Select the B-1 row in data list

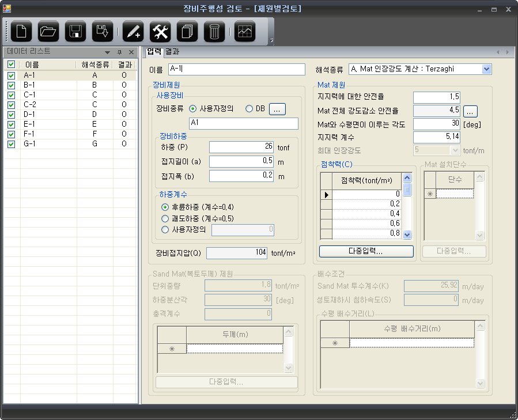(70, 85)
